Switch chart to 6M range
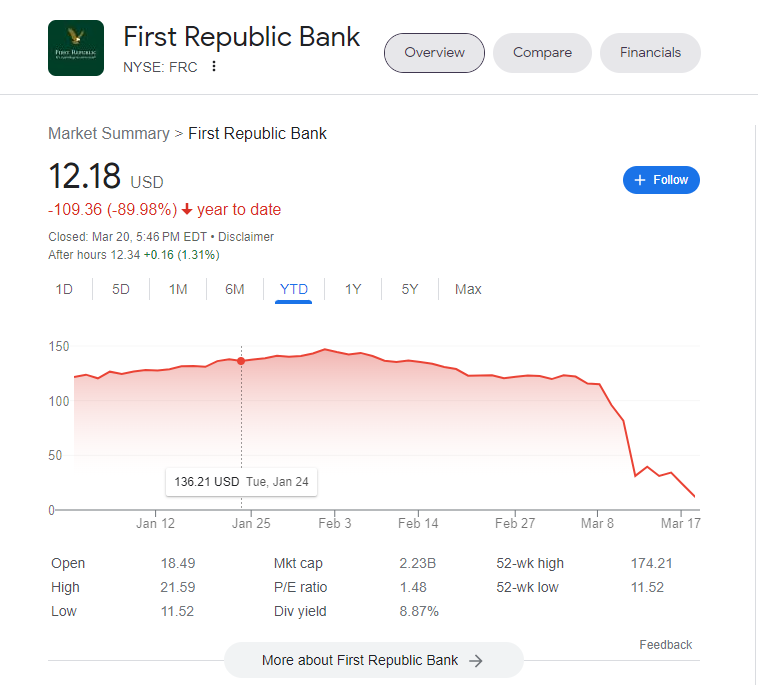The width and height of the screenshot is (758, 685). [x=235, y=289]
